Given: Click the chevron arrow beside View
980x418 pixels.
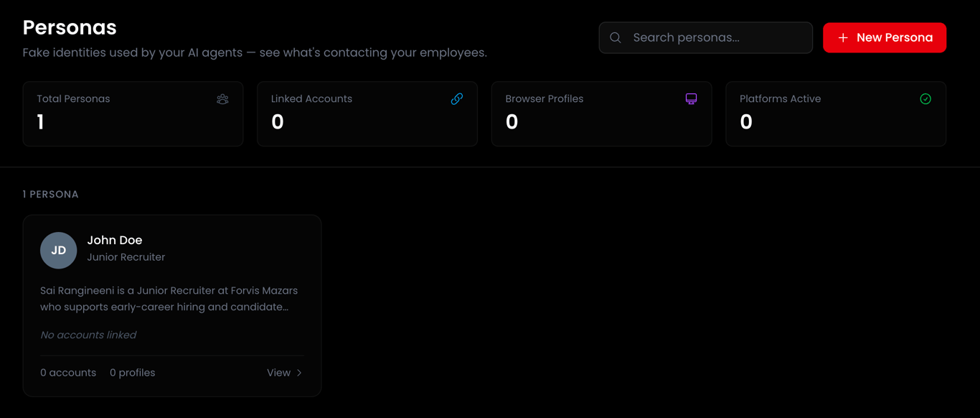Looking at the screenshot, I should (x=299, y=373).
